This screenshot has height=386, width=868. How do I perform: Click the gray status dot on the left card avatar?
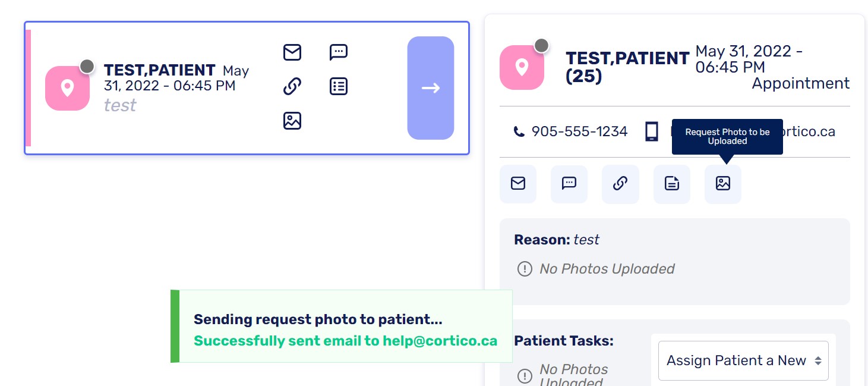87,66
